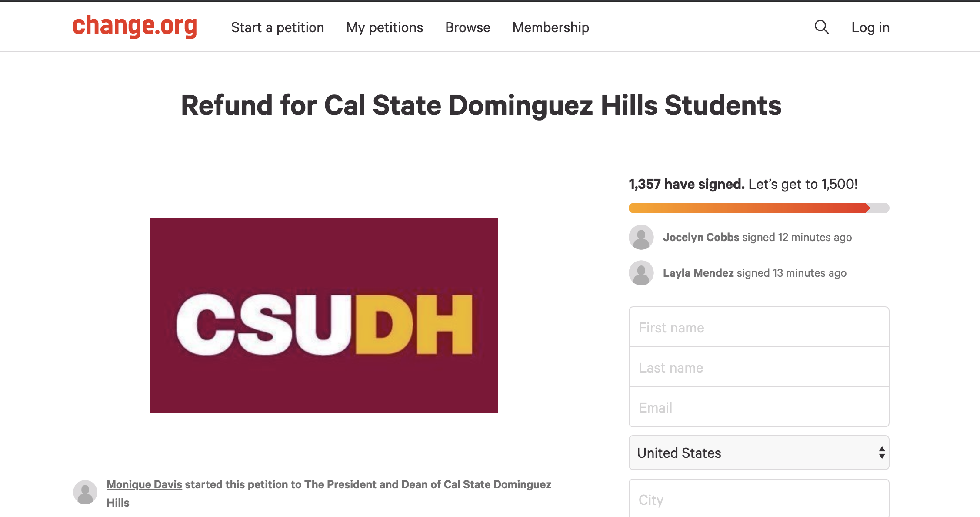
Task: Open the search magnifier icon
Action: pos(821,27)
